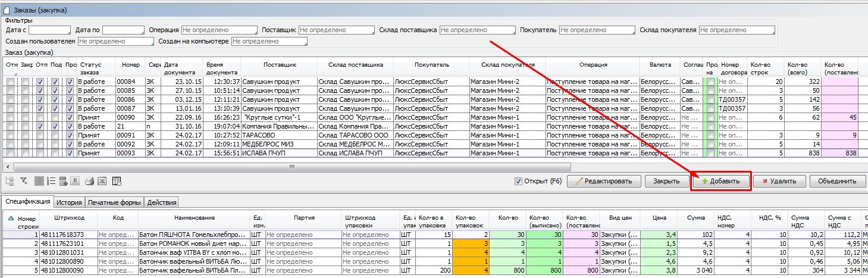
Task: Toggle the Отп checkbox for order 00090
Action: (x=40, y=117)
